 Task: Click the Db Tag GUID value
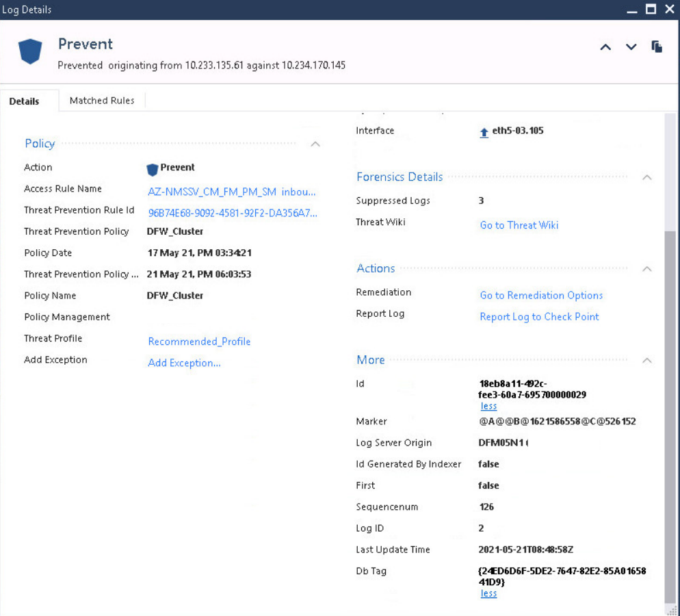(x=562, y=576)
